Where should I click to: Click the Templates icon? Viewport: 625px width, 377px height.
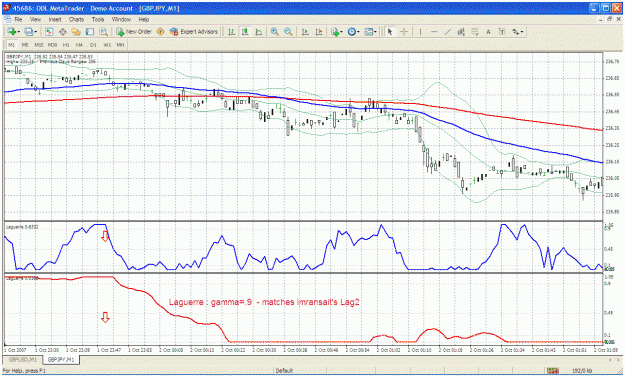coord(369,32)
